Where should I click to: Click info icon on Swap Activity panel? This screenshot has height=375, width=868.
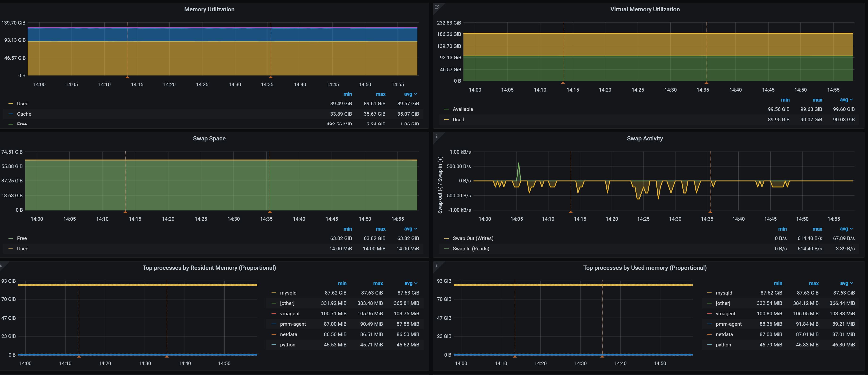point(436,136)
